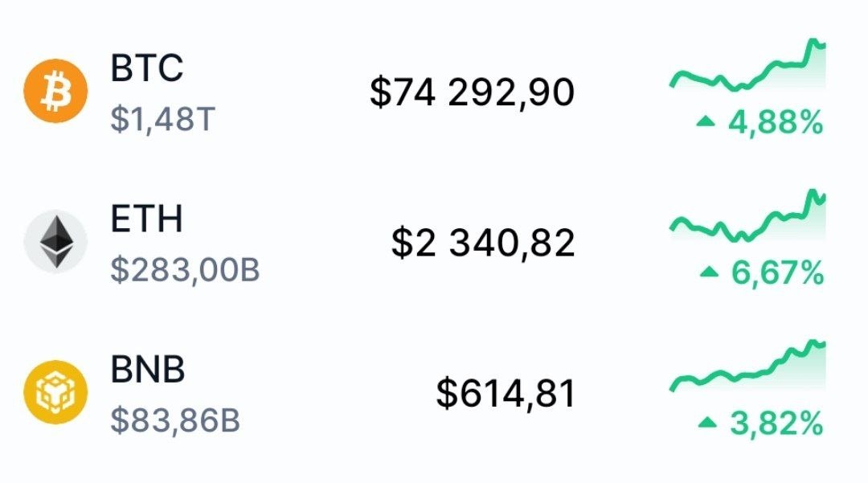Tap the Ethereum diamond logo icon
This screenshot has height=483, width=868.
click(x=55, y=244)
